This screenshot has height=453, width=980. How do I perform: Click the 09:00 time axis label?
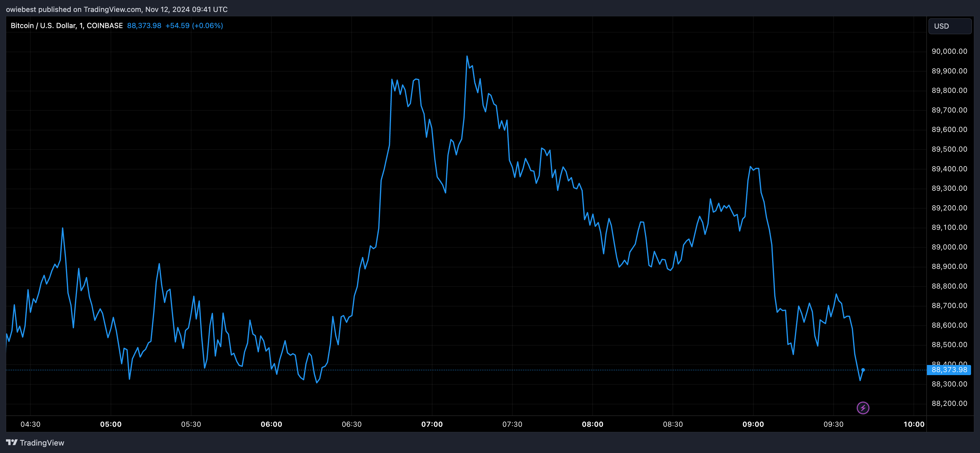(x=753, y=424)
